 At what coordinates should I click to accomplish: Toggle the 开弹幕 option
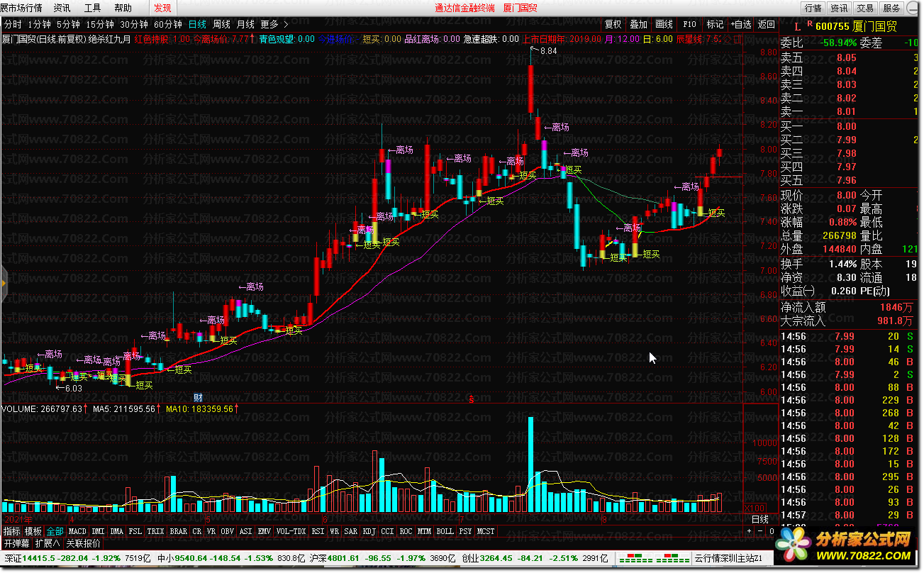pyautogui.click(x=16, y=543)
